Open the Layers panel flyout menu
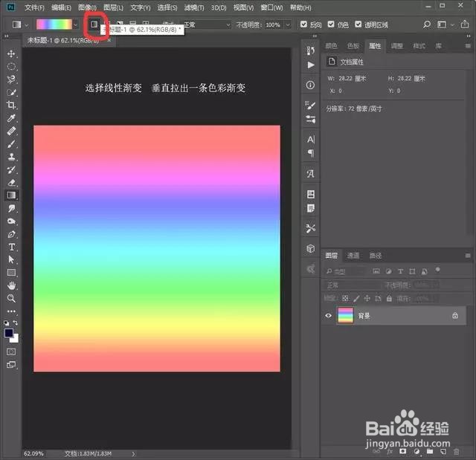The width and height of the screenshot is (476, 460). click(x=468, y=256)
